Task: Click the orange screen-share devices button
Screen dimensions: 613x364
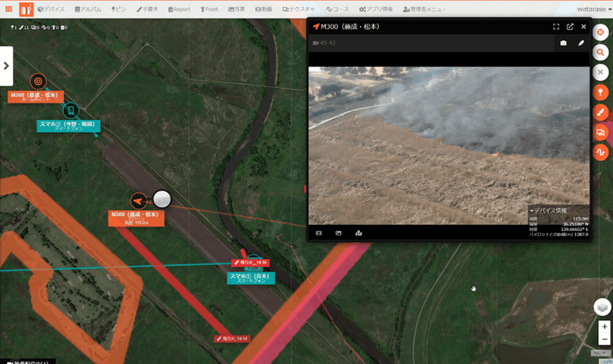Action: [601, 132]
